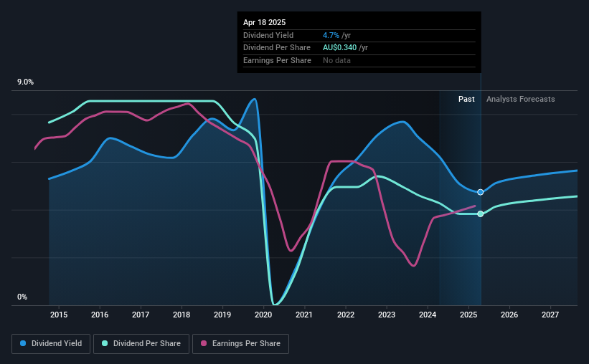The image size is (589, 364).
Task: Click the pink Earnings Per Share legend dot
Action: click(x=204, y=343)
